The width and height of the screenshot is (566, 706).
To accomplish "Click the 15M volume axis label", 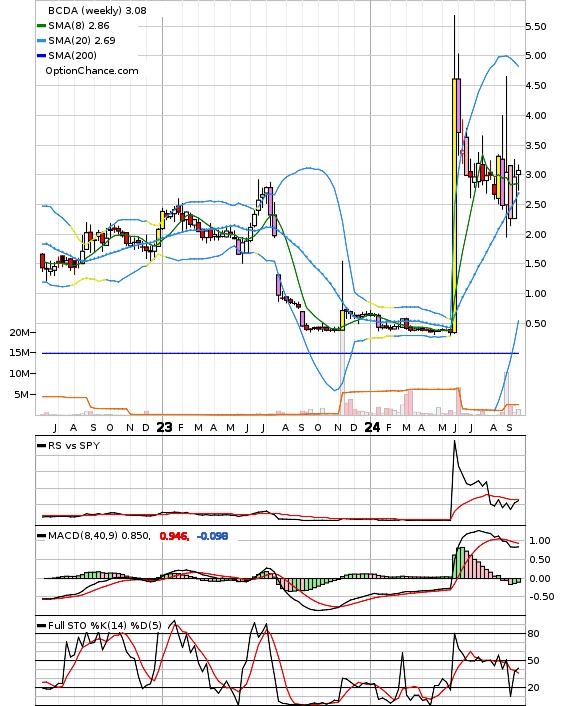I will coord(20,353).
